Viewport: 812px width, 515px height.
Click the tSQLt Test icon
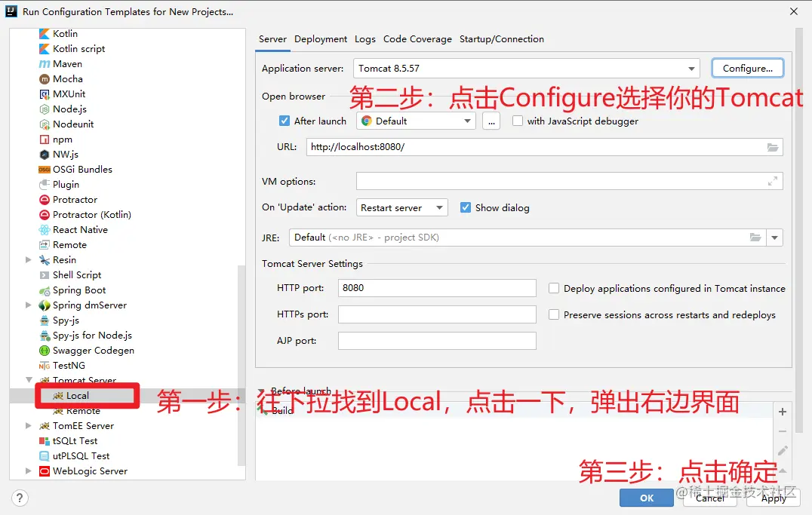45,441
